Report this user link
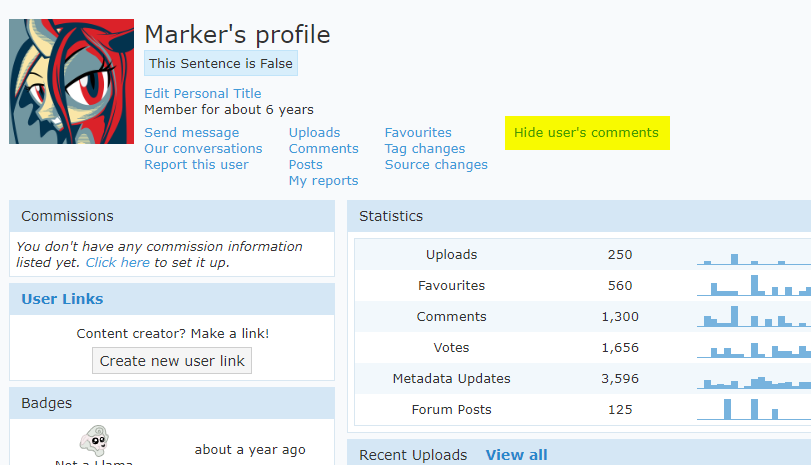The height and width of the screenshot is (465, 811). pyautogui.click(x=196, y=164)
